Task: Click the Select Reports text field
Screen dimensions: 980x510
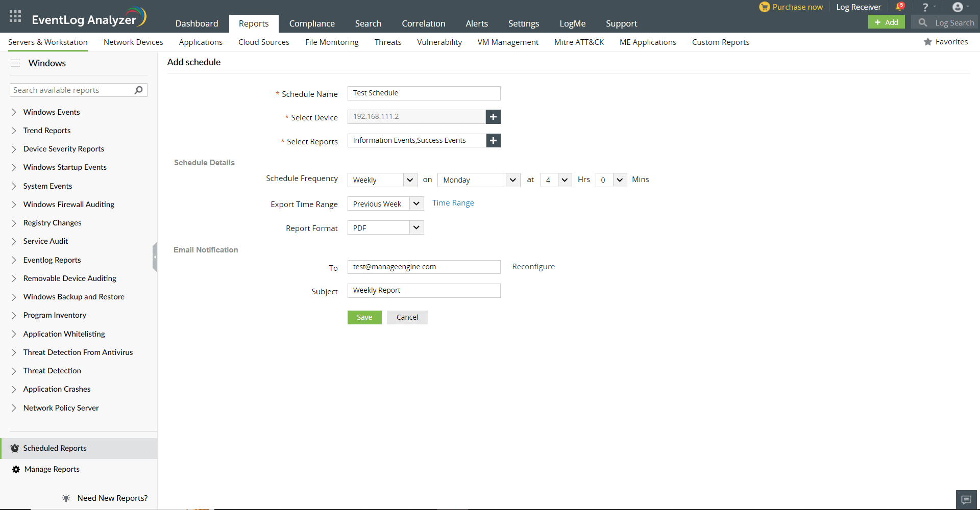Action: point(416,140)
